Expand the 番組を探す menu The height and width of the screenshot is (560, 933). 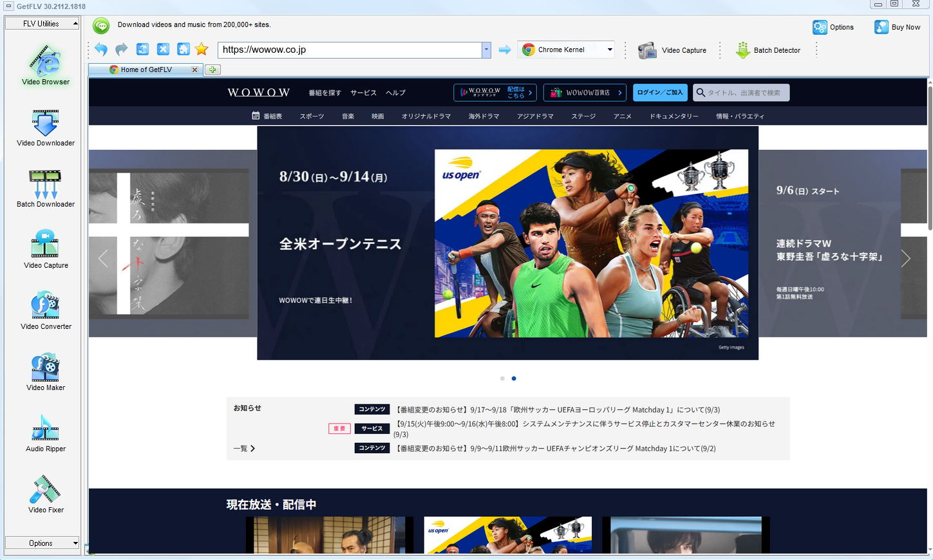(325, 93)
